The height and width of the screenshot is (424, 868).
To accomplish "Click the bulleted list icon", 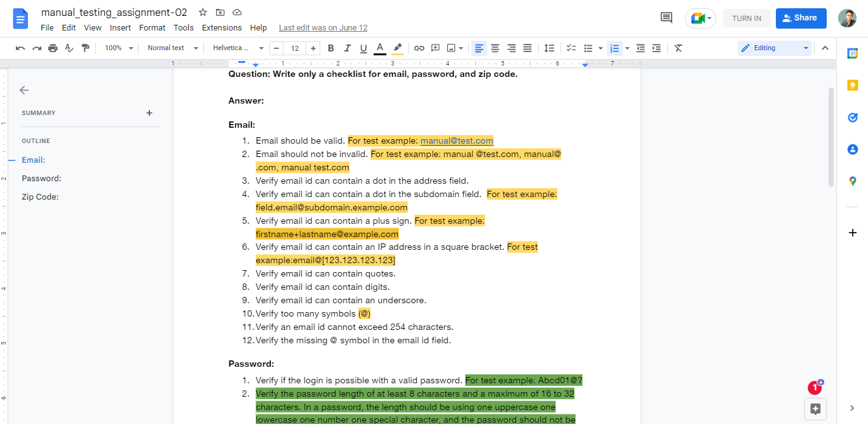I will pyautogui.click(x=588, y=48).
